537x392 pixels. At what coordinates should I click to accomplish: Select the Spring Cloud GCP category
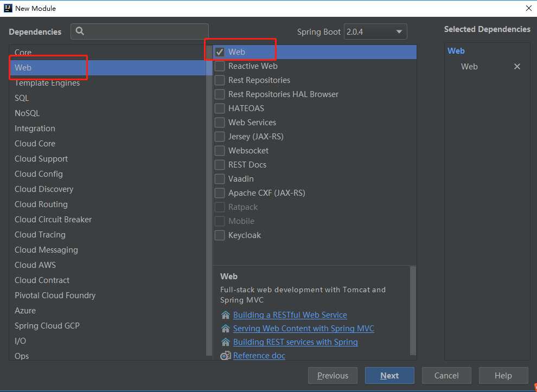point(107,326)
